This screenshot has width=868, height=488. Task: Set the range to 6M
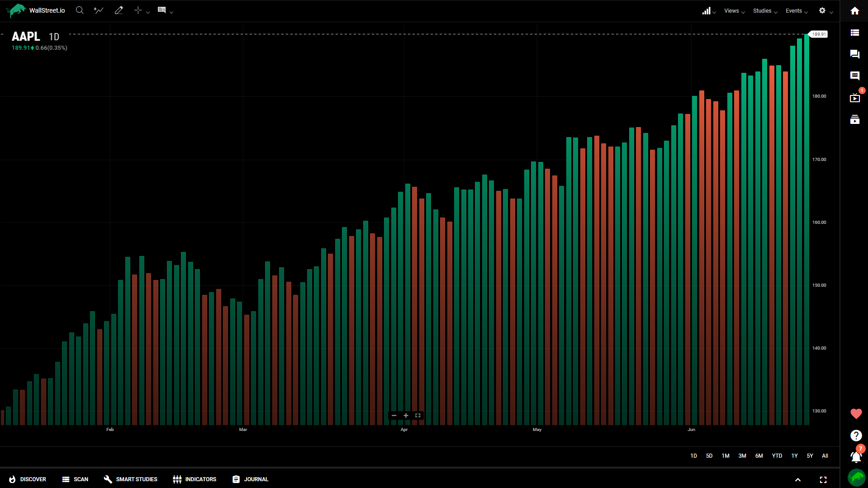pyautogui.click(x=759, y=456)
